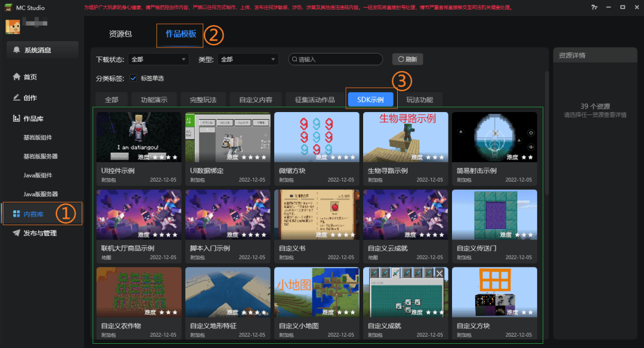Click the search magnifier icon
The image size is (644, 348).
(295, 59)
